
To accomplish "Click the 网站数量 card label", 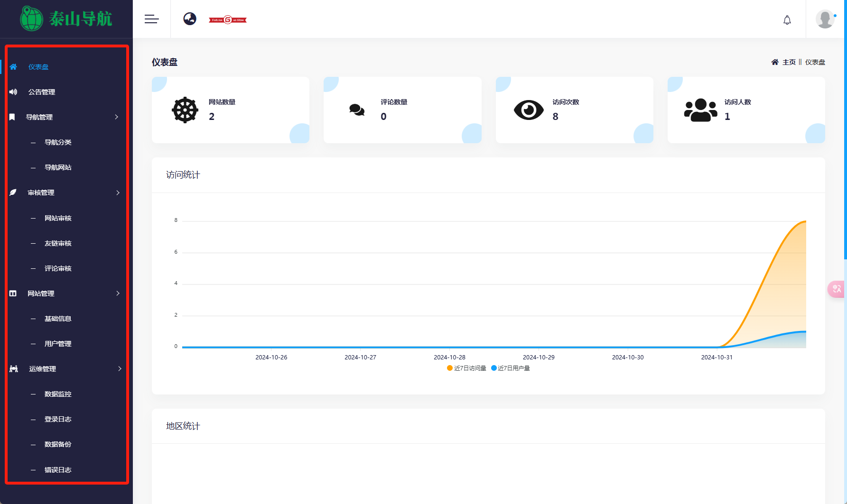I will coord(222,102).
